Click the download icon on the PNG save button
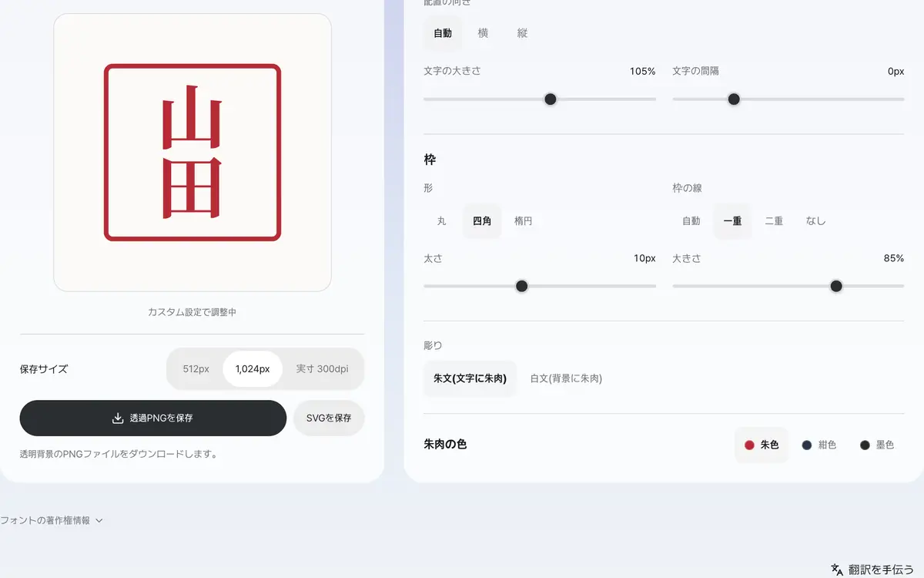The image size is (924, 578). pyautogui.click(x=118, y=418)
